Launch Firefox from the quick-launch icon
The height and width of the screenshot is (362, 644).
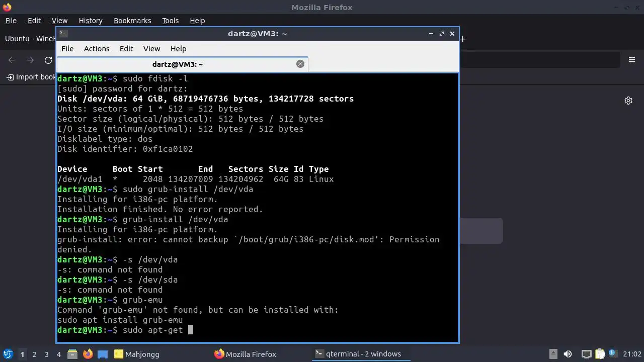tap(88, 354)
